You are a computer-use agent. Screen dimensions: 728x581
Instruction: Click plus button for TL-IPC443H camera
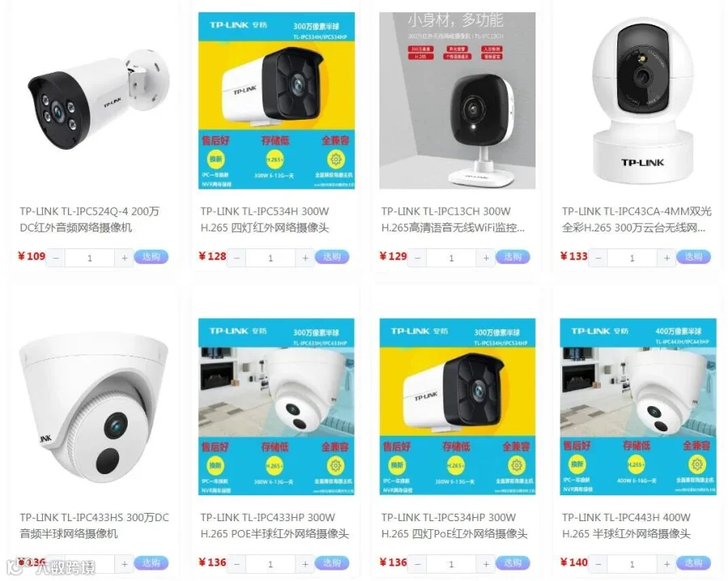(667, 564)
